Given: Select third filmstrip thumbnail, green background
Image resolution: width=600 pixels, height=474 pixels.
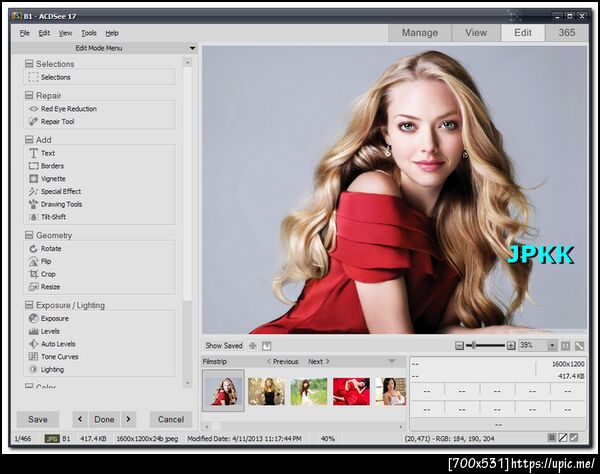Looking at the screenshot, I should (309, 391).
